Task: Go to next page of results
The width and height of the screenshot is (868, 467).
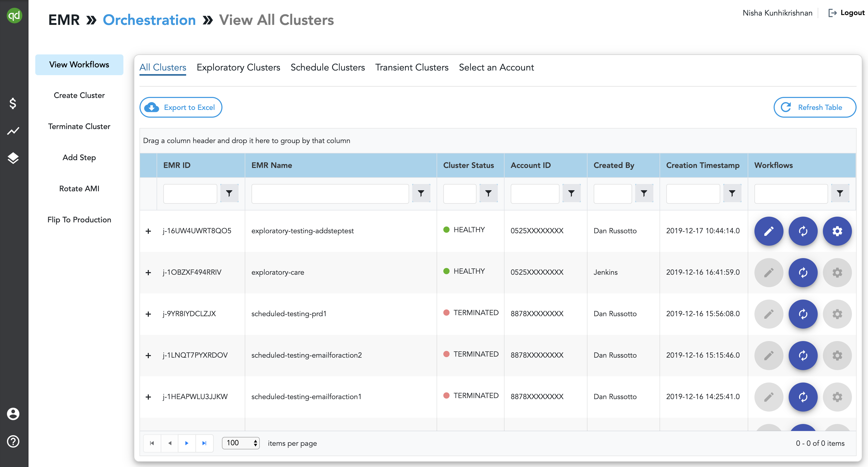Action: (187, 443)
